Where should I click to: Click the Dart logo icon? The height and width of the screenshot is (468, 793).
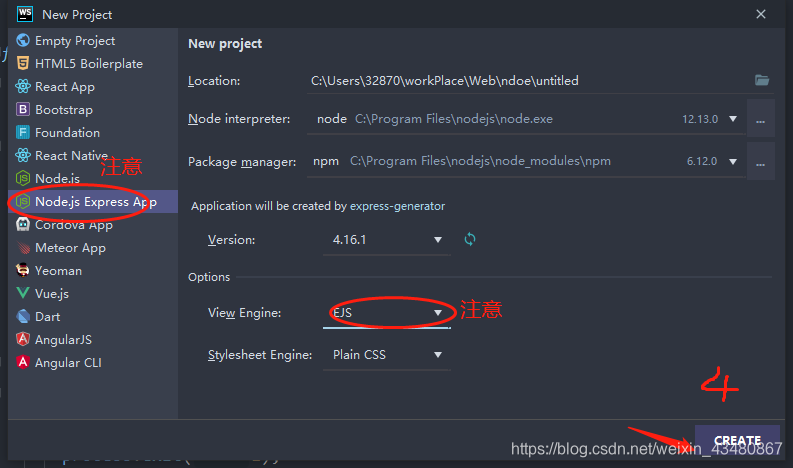pyautogui.click(x=23, y=316)
